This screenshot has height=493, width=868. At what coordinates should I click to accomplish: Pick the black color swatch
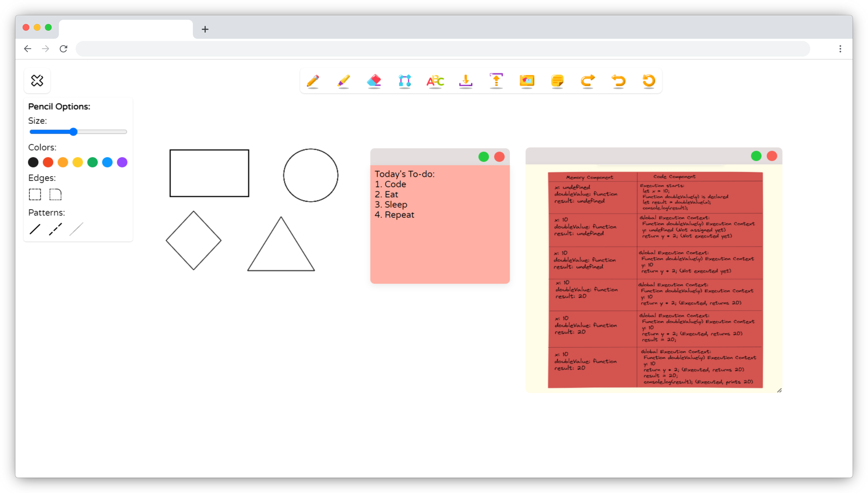[33, 162]
